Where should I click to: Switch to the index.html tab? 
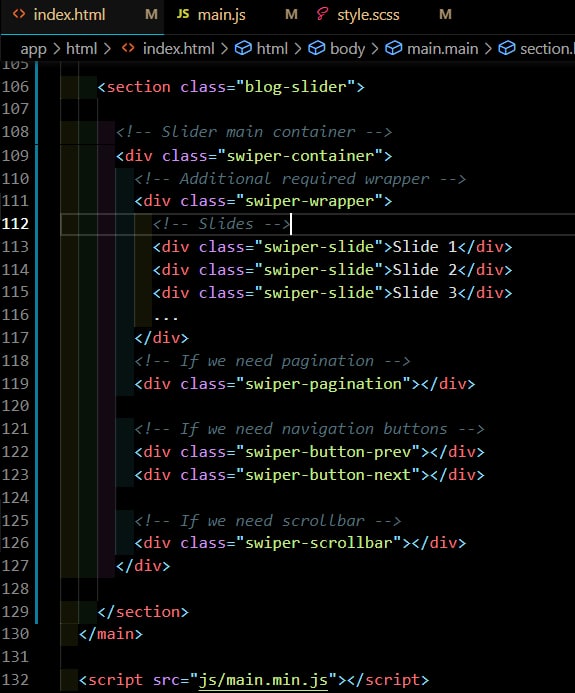pyautogui.click(x=82, y=15)
